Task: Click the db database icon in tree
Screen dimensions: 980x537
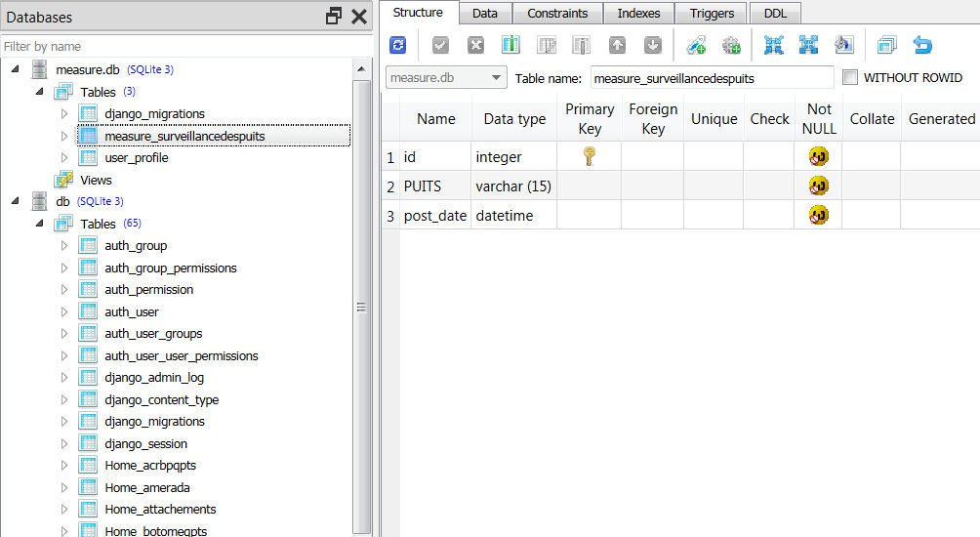Action: click(x=39, y=201)
